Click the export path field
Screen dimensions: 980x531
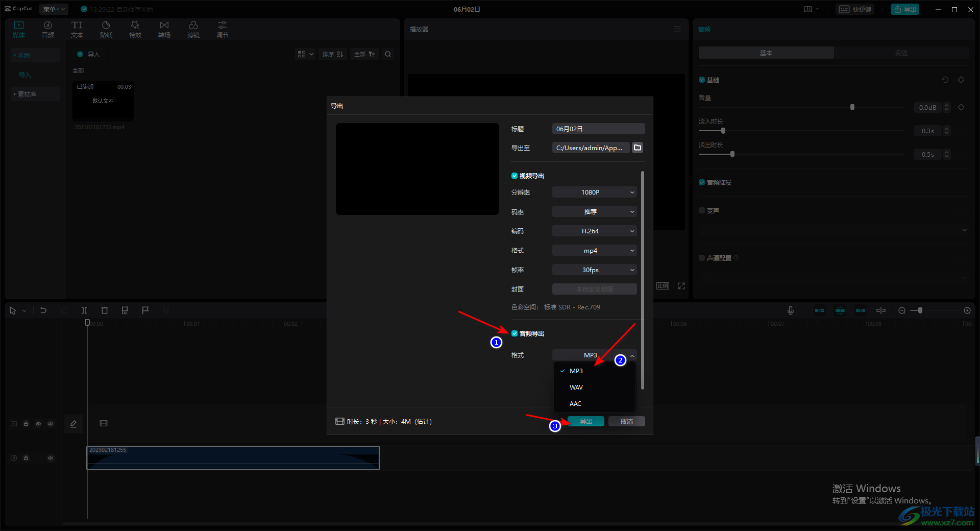tap(591, 148)
